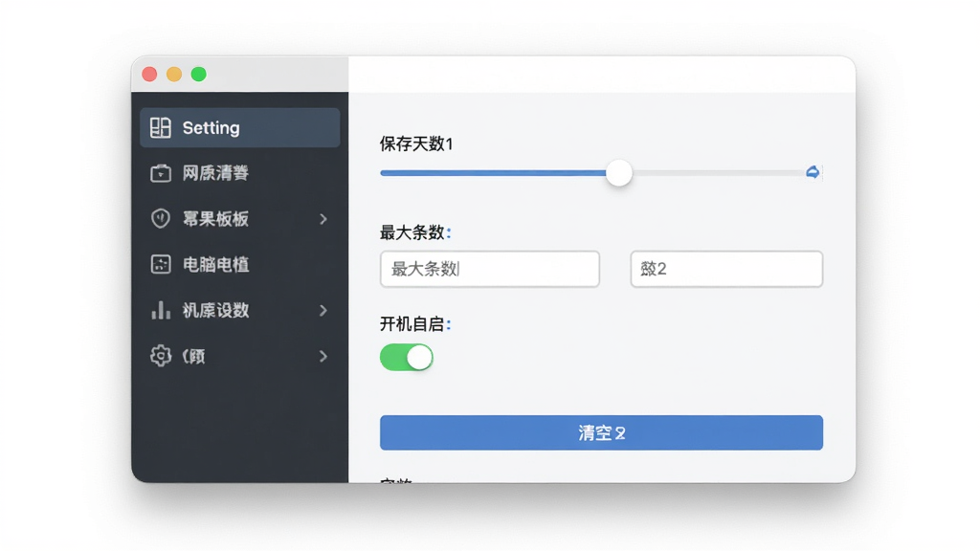Screen dimensions: 980x551
Task: Click the unfilled part of the 保存天数 slider
Action: (x=719, y=173)
